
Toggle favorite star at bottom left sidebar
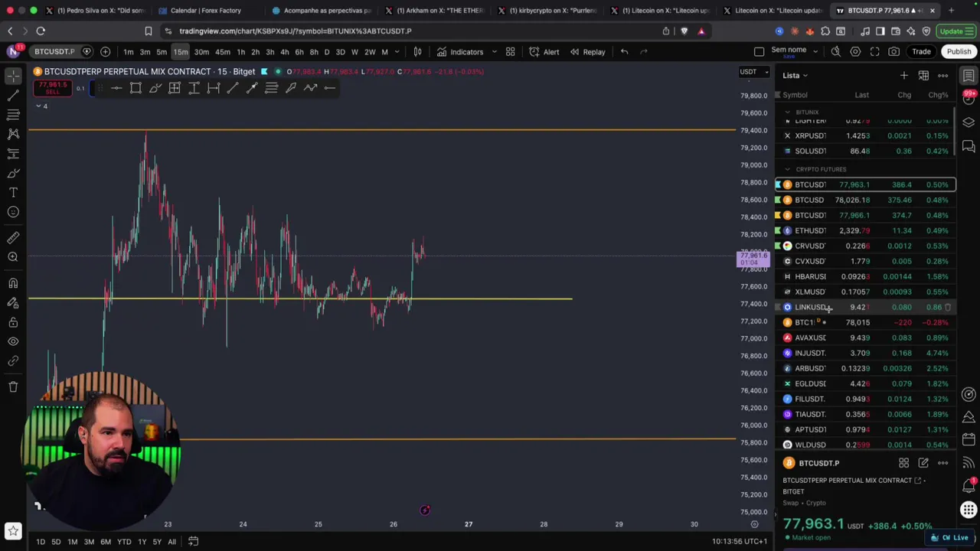click(13, 530)
